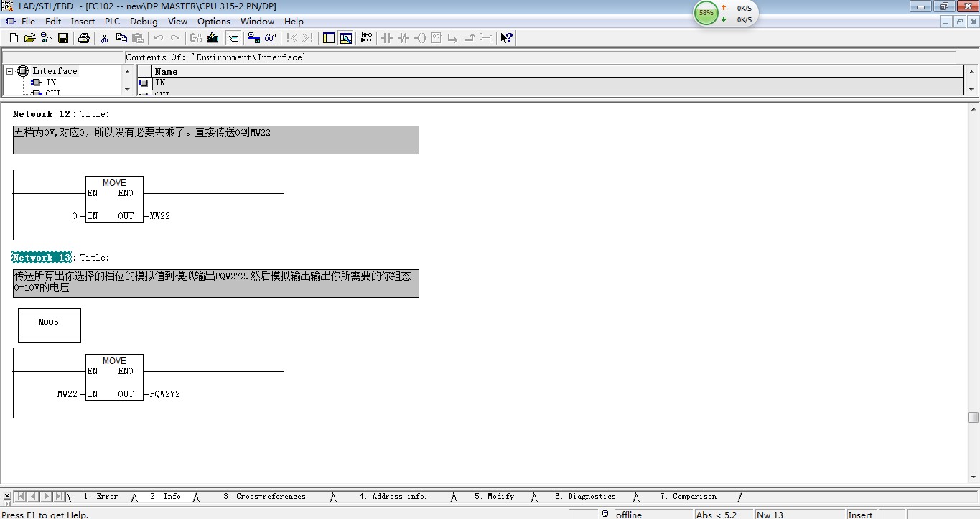The height and width of the screenshot is (519, 980).
Task: Click the New file toolbar icon
Action: [14, 38]
